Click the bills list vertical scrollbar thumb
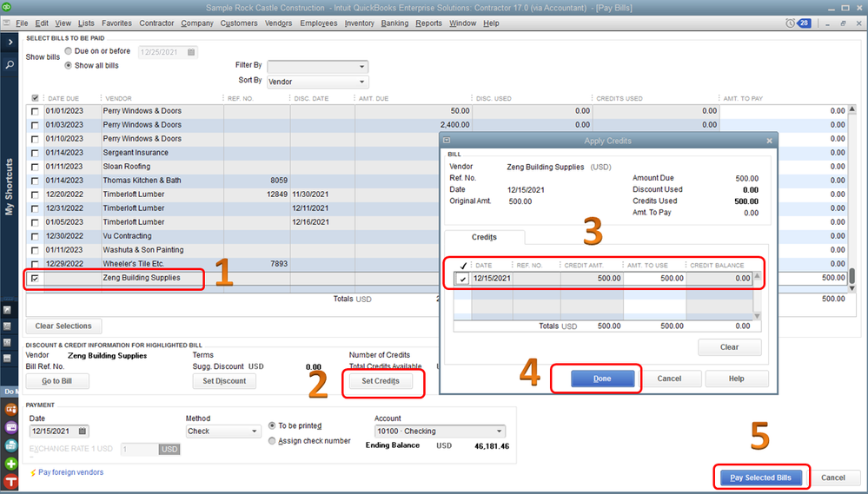 pos(852,275)
